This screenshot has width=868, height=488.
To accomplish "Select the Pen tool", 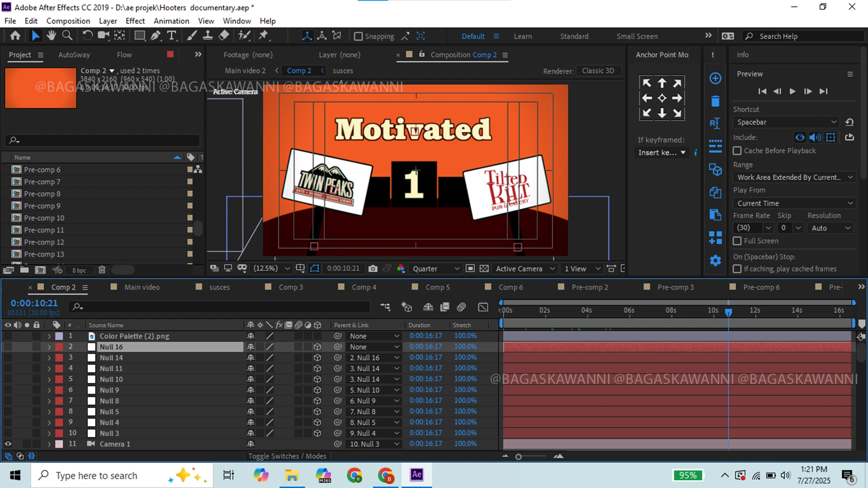I will click(x=156, y=36).
